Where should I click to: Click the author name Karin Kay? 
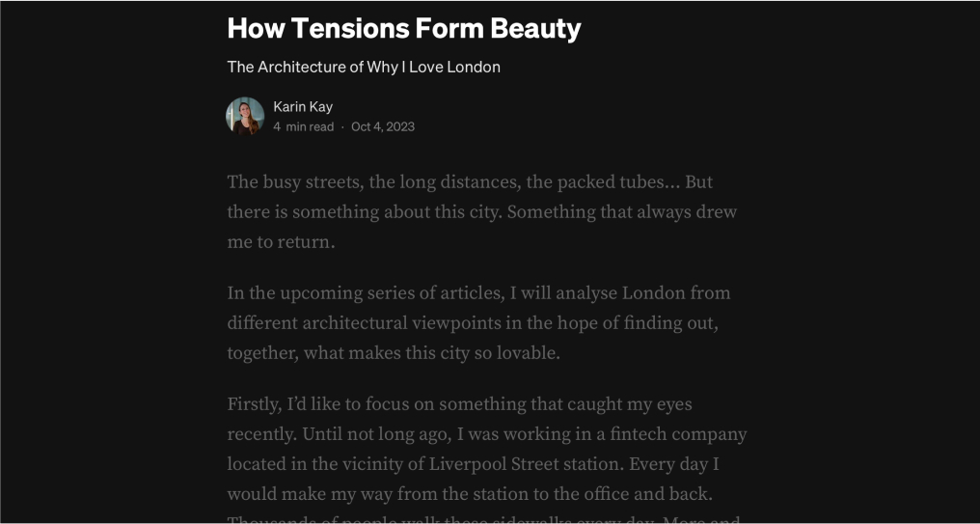pyautogui.click(x=303, y=107)
